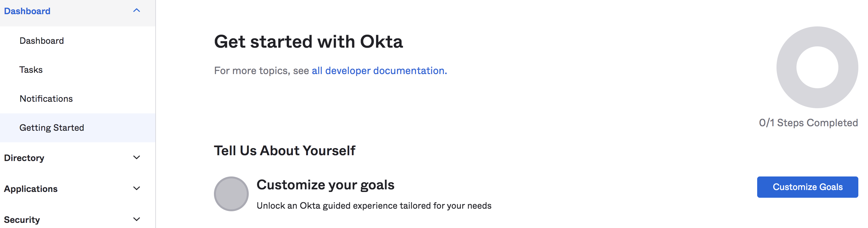Click the Applications sidebar label

pos(31,188)
